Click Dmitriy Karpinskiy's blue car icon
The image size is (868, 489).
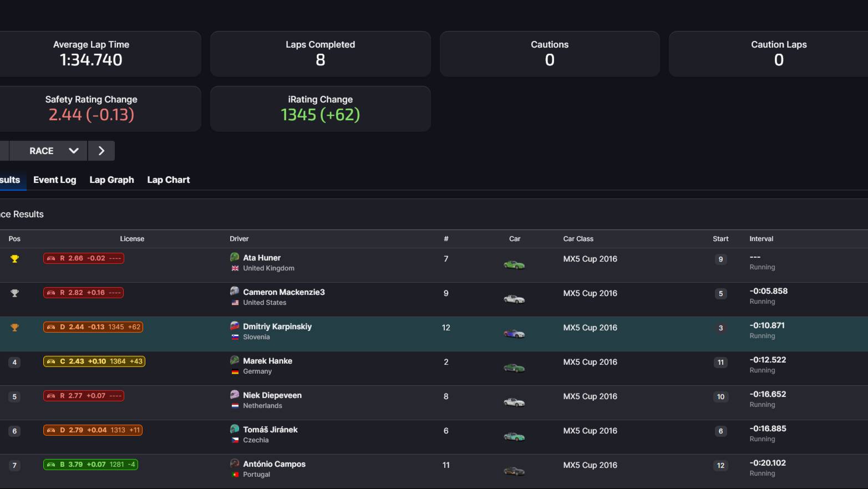point(514,334)
